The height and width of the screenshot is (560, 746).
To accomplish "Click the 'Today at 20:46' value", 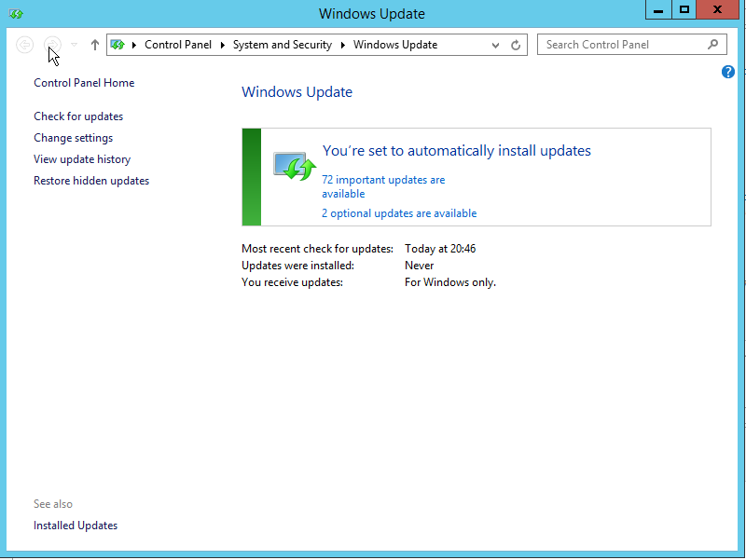I will point(440,249).
